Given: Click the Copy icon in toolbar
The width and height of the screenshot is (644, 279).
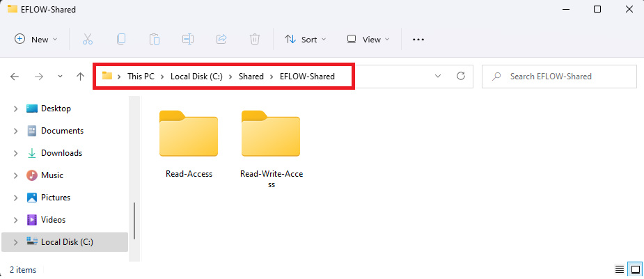Looking at the screenshot, I should click(121, 40).
